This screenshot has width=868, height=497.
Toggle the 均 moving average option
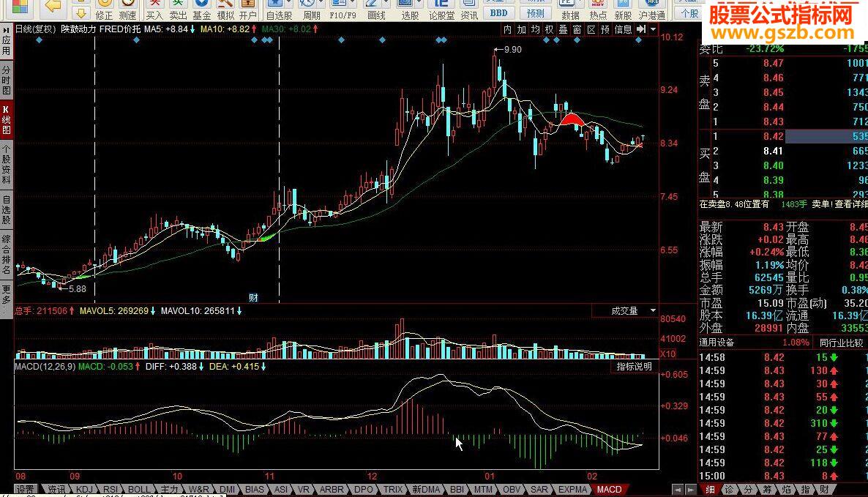coord(535,29)
